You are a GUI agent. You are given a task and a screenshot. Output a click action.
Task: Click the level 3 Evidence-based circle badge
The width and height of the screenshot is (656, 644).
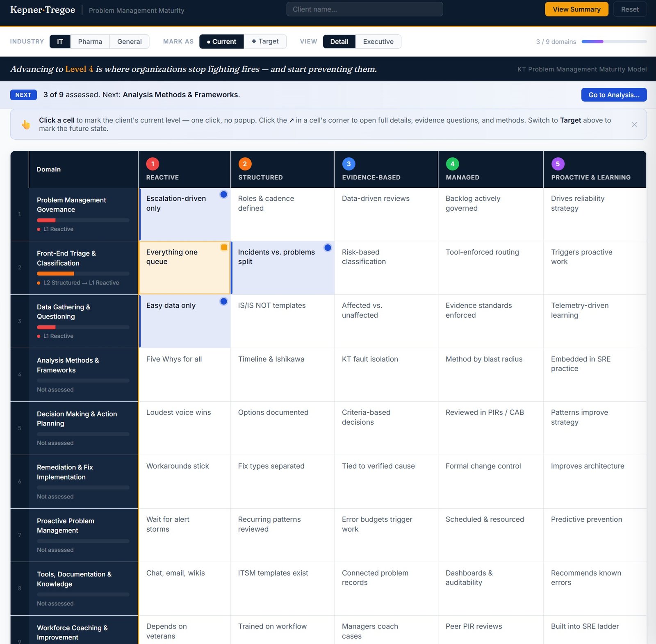click(348, 164)
